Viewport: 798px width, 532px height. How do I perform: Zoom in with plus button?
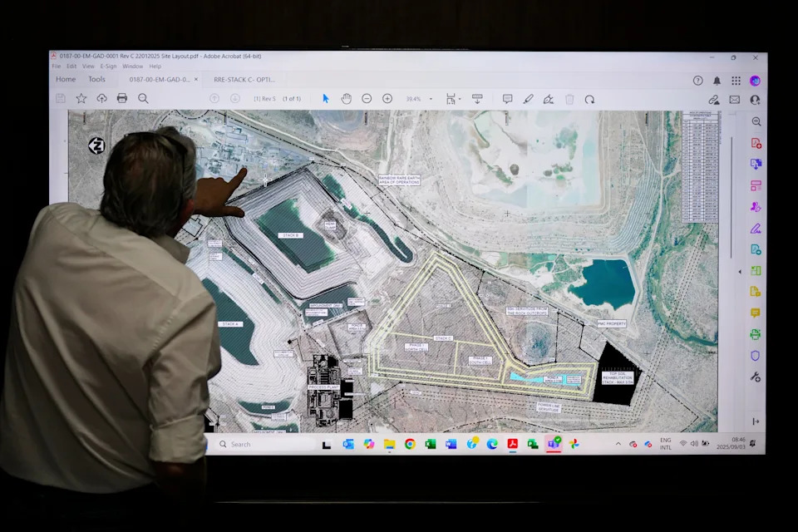(387, 99)
